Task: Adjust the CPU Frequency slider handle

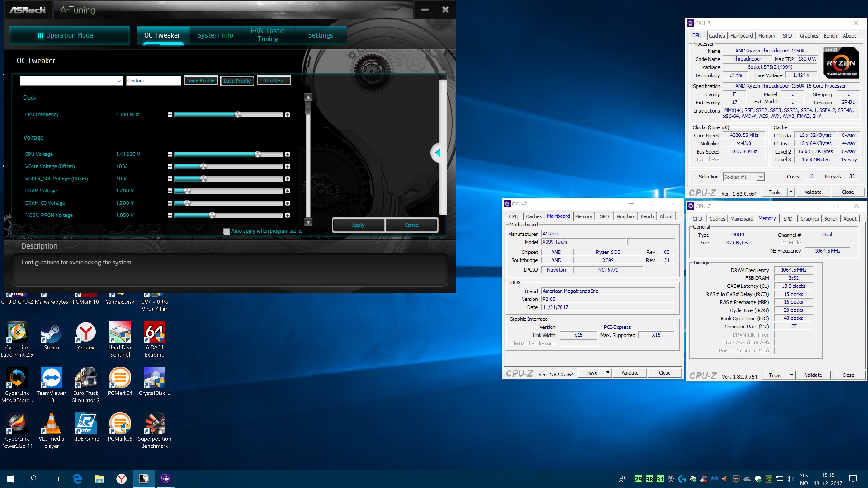Action: [238, 115]
